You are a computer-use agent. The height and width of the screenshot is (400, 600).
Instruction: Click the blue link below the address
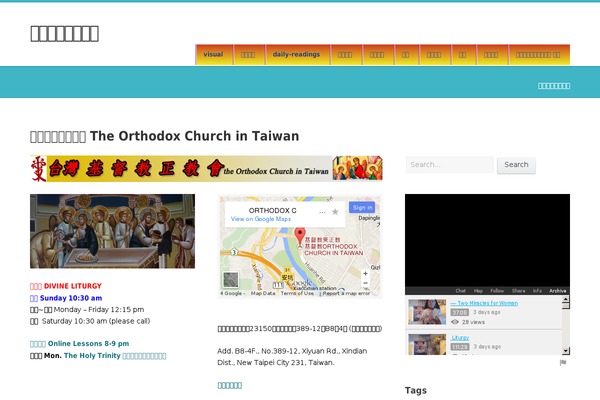pos(230,385)
